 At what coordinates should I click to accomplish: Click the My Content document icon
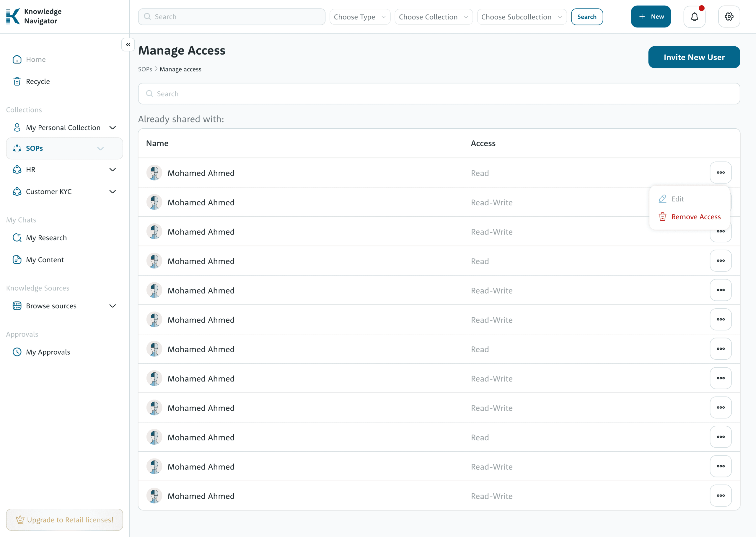17,260
